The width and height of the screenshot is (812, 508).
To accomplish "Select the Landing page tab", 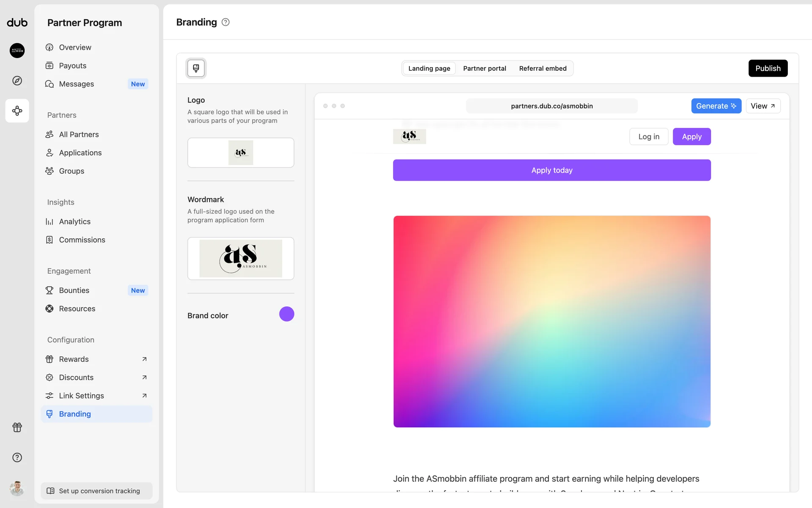I will click(x=429, y=68).
